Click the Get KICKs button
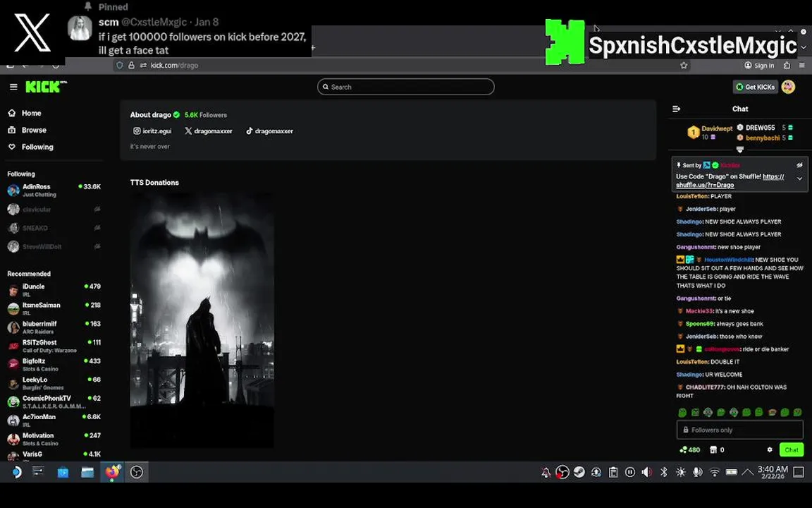The image size is (812, 508). [755, 87]
